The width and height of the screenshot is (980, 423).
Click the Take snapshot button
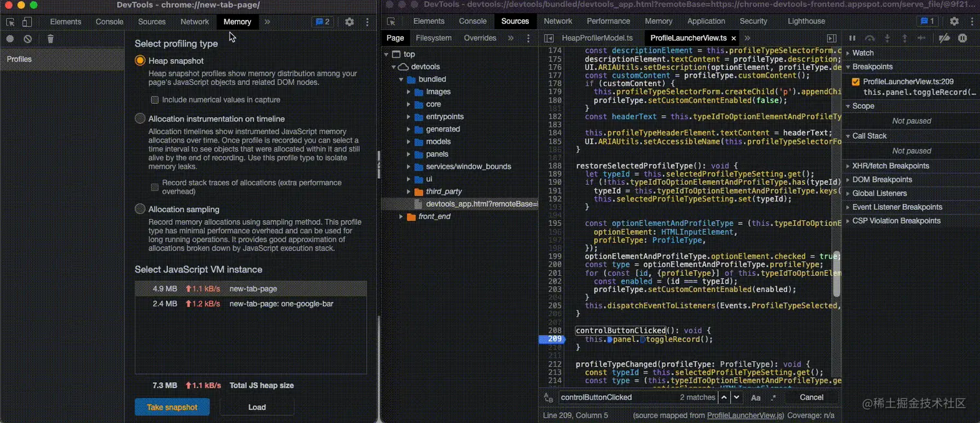172,407
